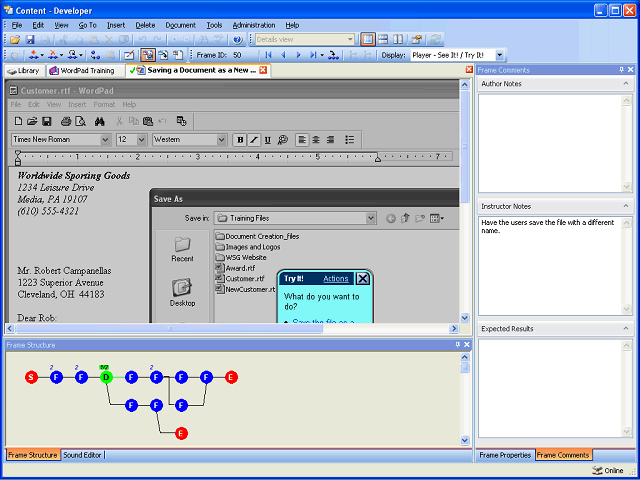Image resolution: width=640 pixels, height=480 pixels.
Task: Click the horizontal scrollbar thumb under the frame
Action: (x=169, y=328)
